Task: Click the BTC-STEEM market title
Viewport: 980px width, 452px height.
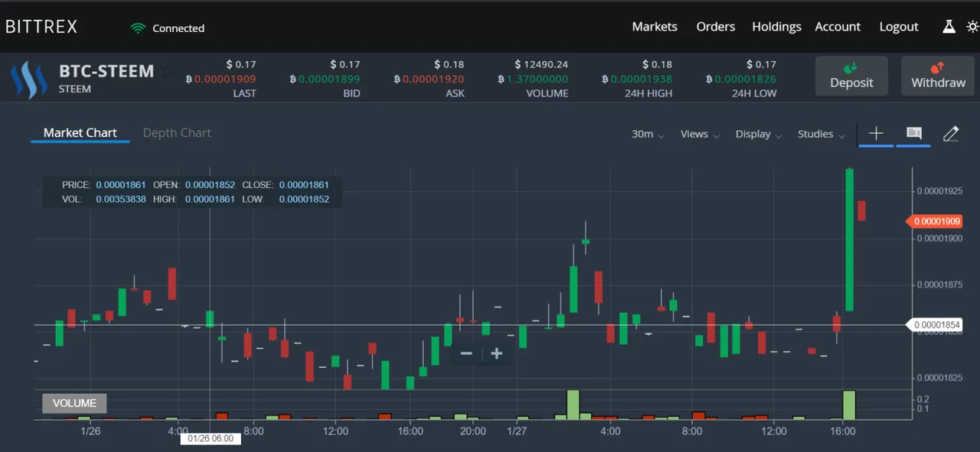Action: 106,72
